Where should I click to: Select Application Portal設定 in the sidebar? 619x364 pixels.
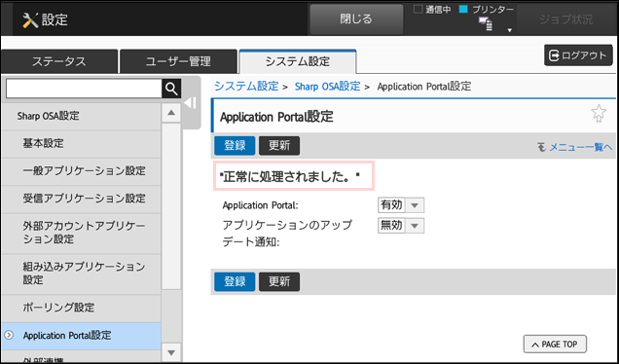click(81, 336)
